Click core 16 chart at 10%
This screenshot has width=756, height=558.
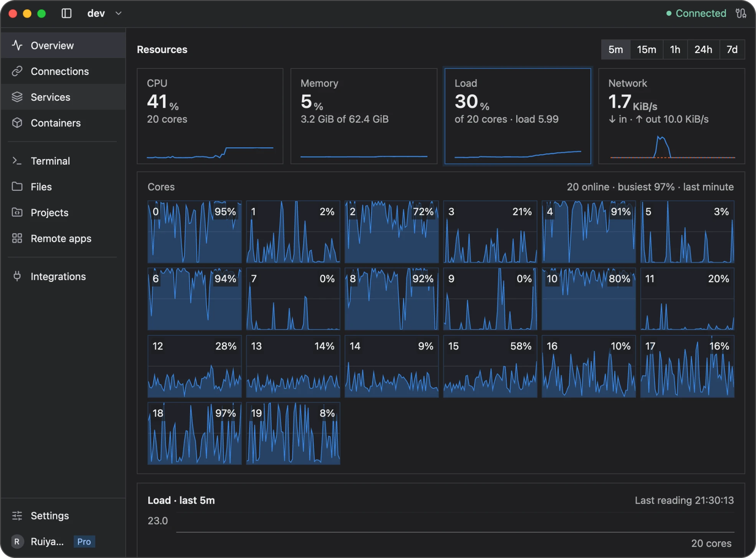[589, 366]
